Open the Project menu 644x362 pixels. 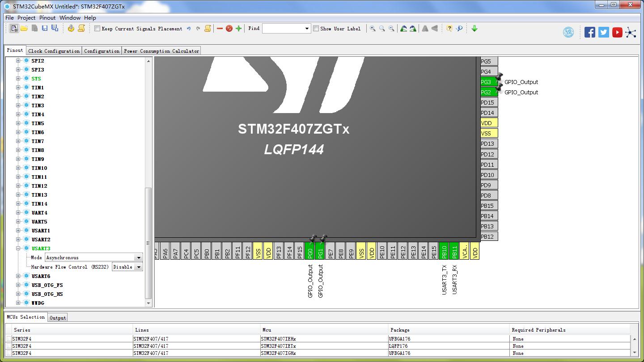[x=26, y=18]
